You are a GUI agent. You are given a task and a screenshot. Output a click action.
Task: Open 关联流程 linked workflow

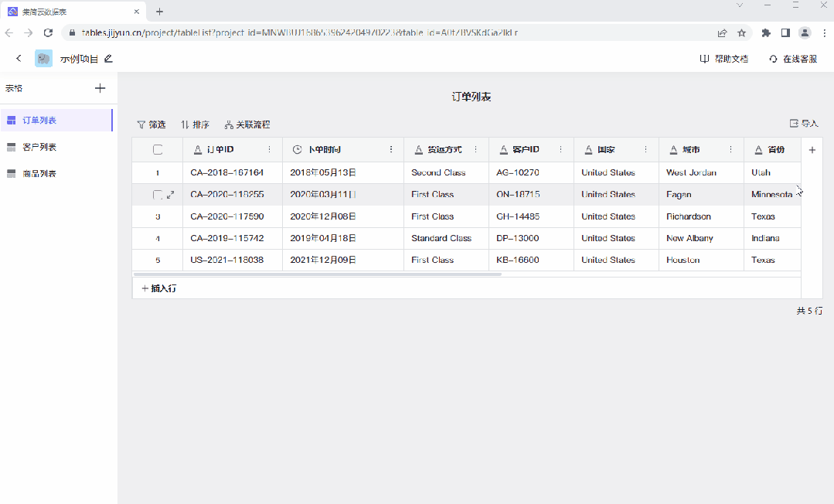coord(247,124)
